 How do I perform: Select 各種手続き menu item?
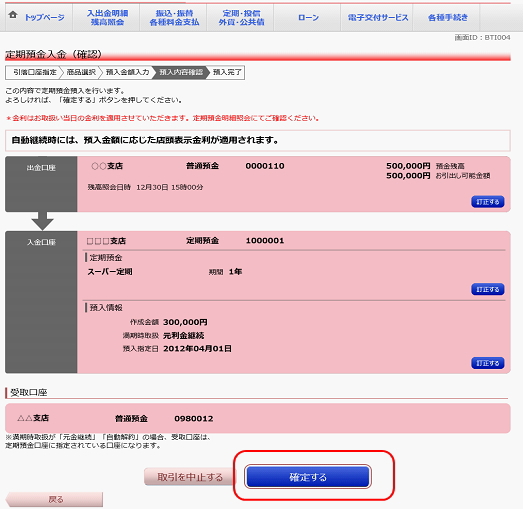point(448,18)
